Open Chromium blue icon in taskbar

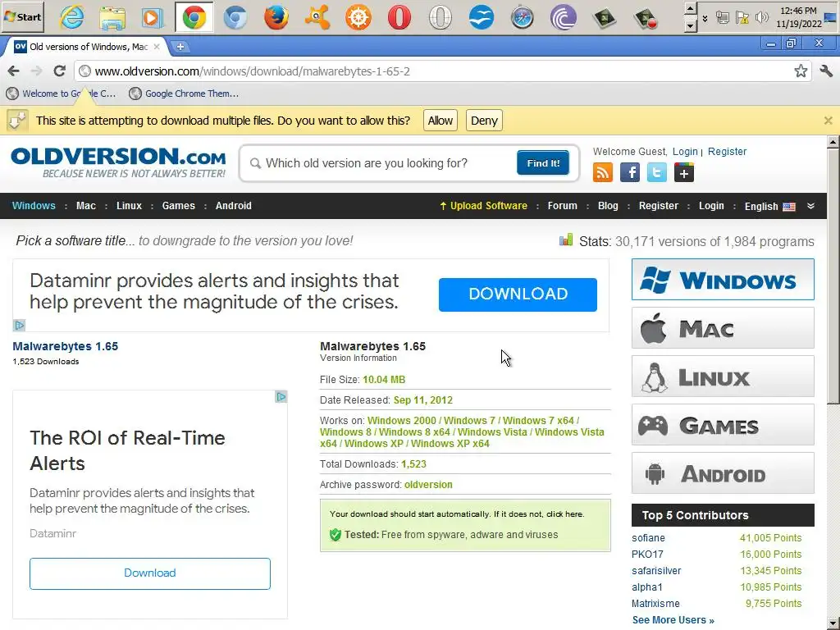coord(235,18)
